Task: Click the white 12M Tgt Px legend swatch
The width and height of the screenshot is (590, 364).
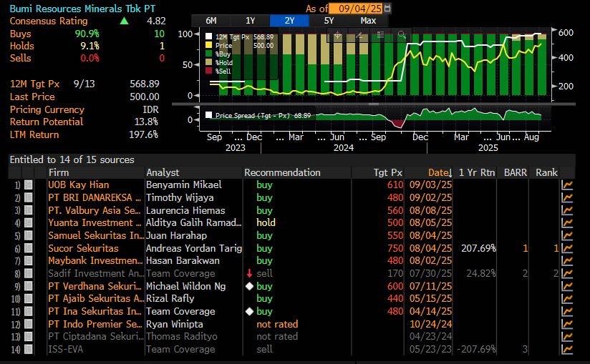Action: pyautogui.click(x=208, y=36)
